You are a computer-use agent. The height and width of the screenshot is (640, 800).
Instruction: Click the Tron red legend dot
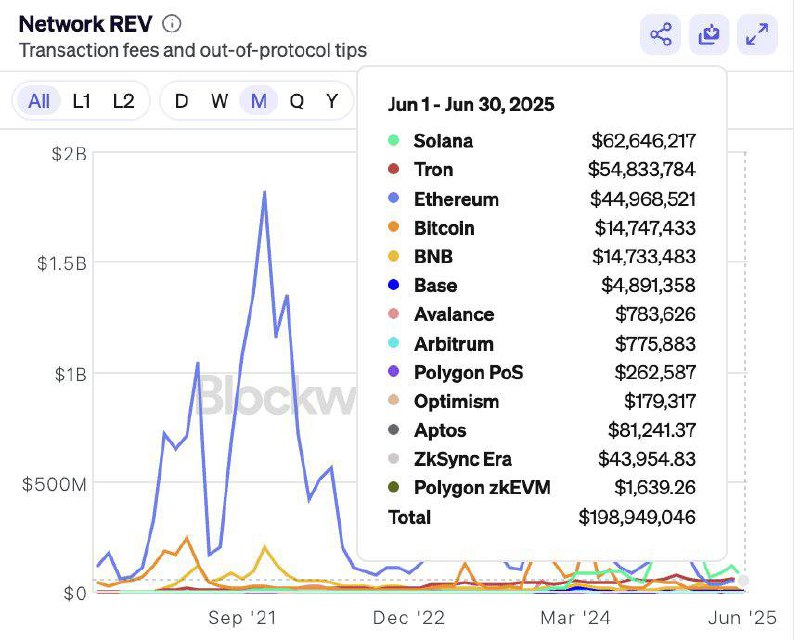[394, 170]
